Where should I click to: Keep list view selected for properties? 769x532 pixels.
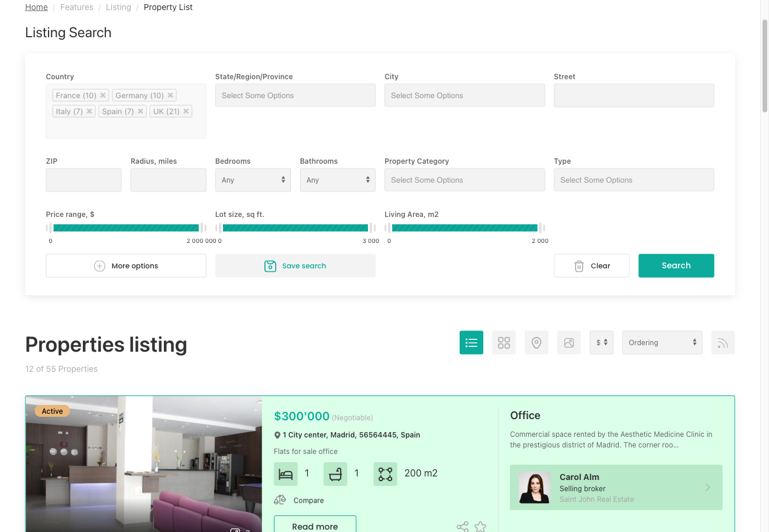(471, 342)
